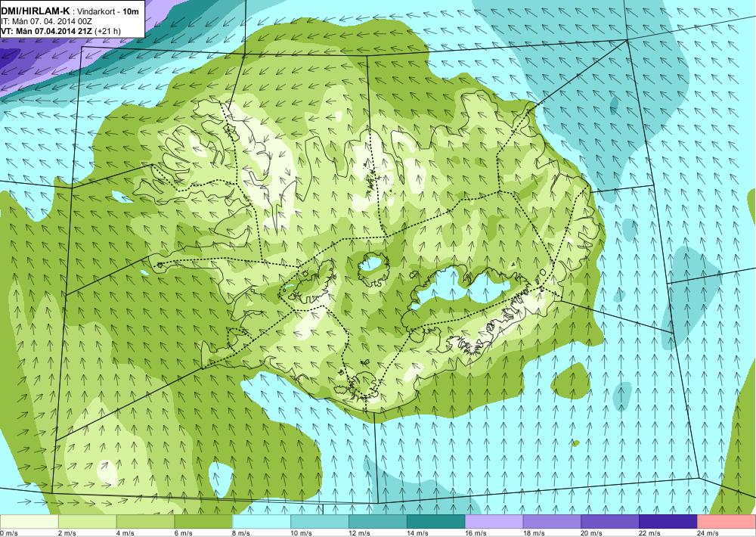Select the "20 m/s" legend label

pos(592,533)
